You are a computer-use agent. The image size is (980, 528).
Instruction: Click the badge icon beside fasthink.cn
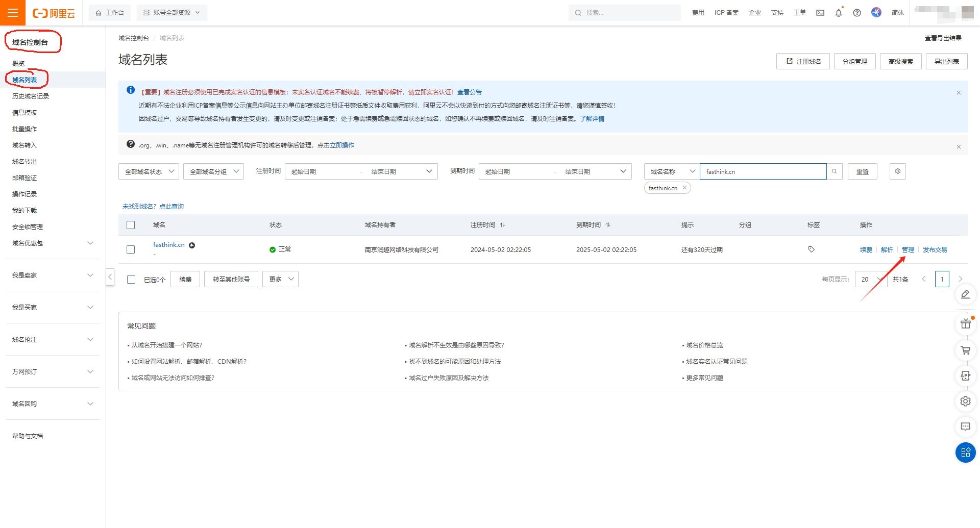[x=192, y=245]
